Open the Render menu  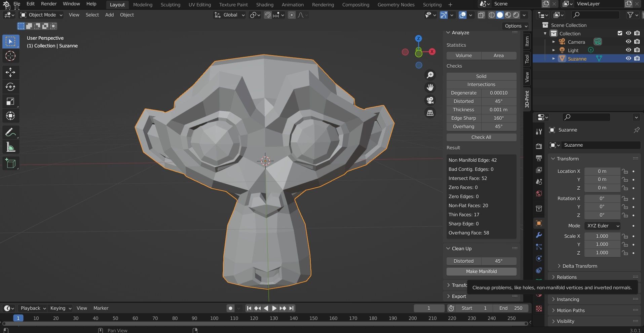pyautogui.click(x=48, y=4)
